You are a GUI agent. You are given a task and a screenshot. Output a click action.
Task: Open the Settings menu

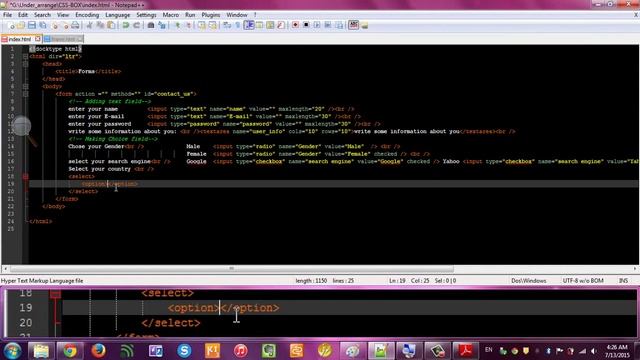[146, 15]
